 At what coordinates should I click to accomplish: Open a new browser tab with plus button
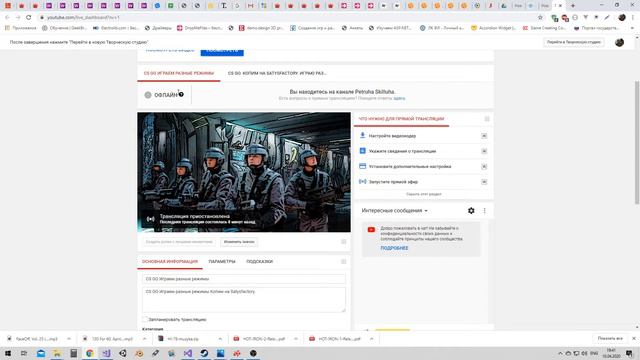pyautogui.click(x=573, y=6)
